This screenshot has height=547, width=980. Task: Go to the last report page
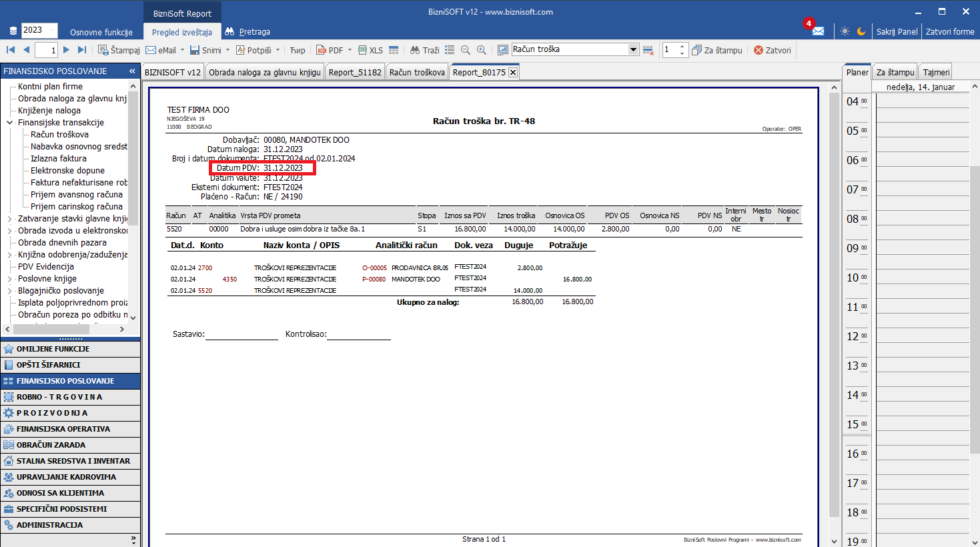[x=82, y=50]
